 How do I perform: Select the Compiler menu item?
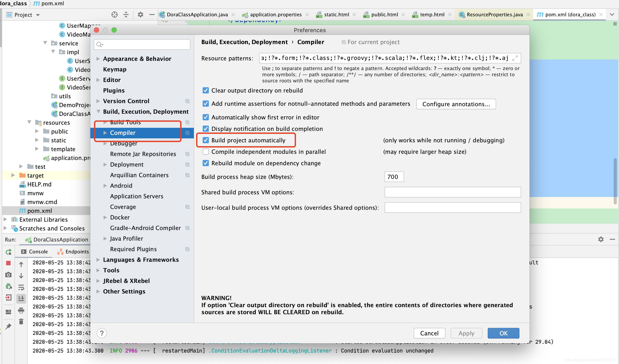123,132
